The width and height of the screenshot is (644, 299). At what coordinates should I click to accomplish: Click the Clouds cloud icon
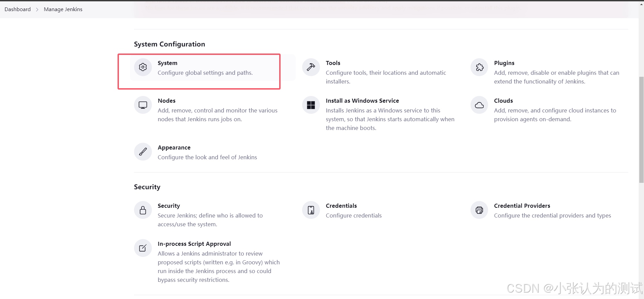[479, 105]
